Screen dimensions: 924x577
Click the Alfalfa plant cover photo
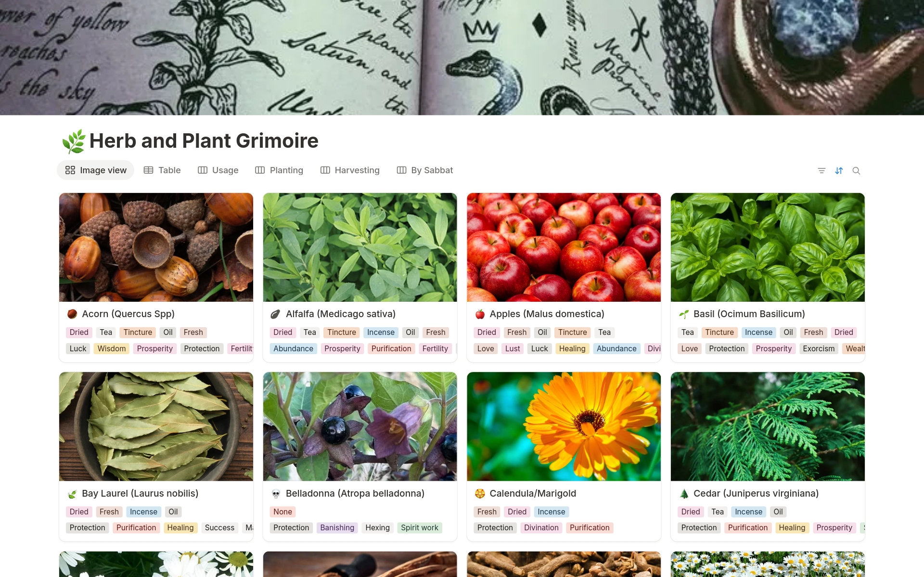tap(360, 247)
